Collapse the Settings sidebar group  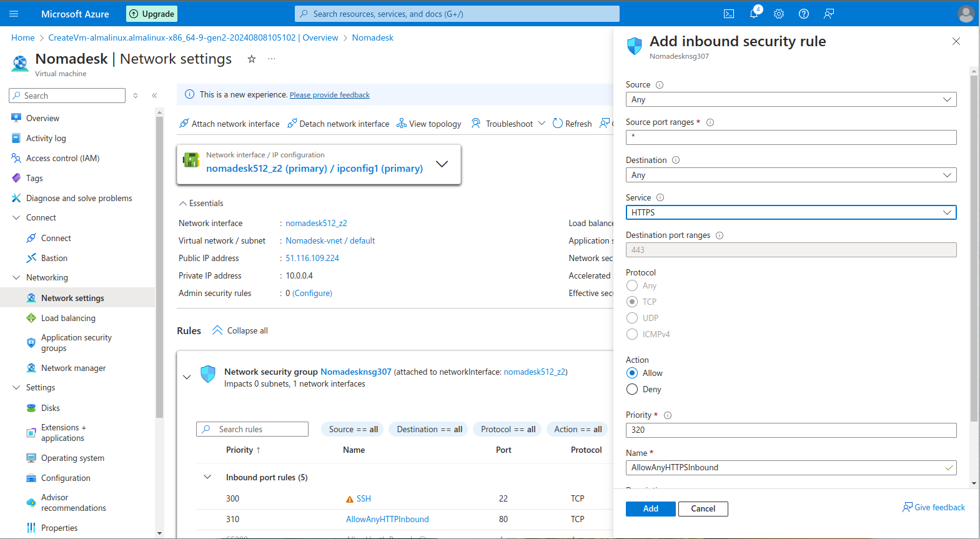pyautogui.click(x=16, y=388)
